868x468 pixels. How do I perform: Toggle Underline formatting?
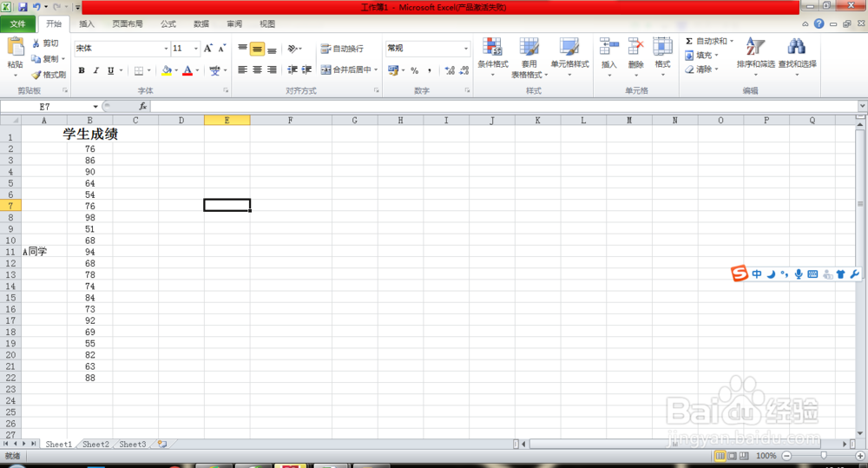[111, 71]
